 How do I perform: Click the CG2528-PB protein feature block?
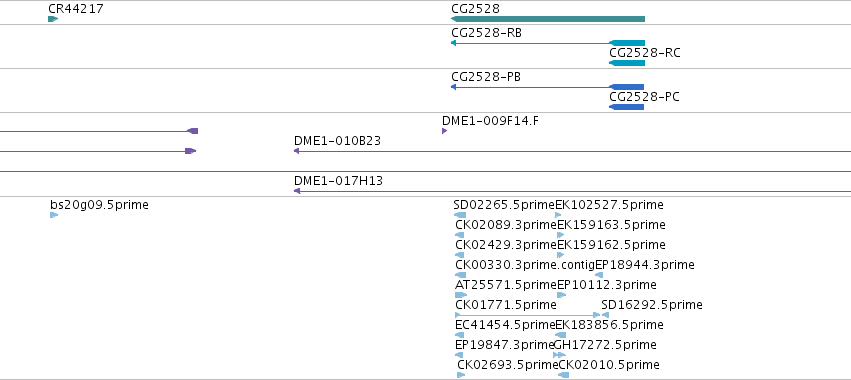tap(626, 87)
